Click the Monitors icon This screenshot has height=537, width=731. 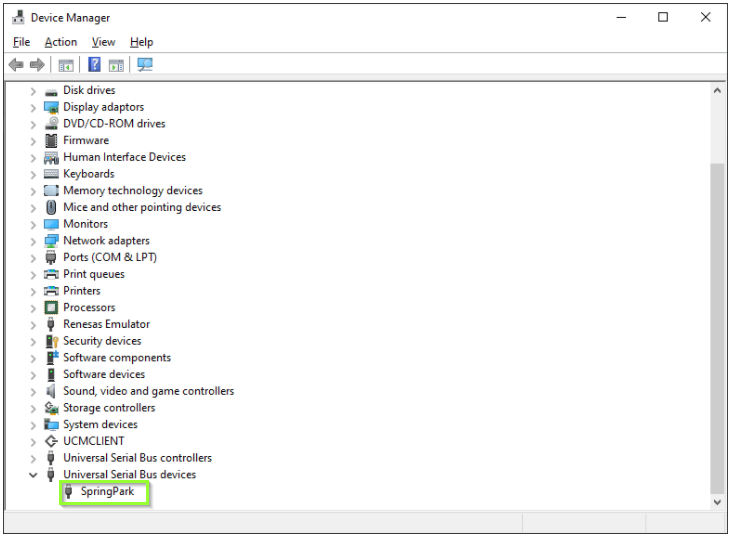tap(51, 225)
